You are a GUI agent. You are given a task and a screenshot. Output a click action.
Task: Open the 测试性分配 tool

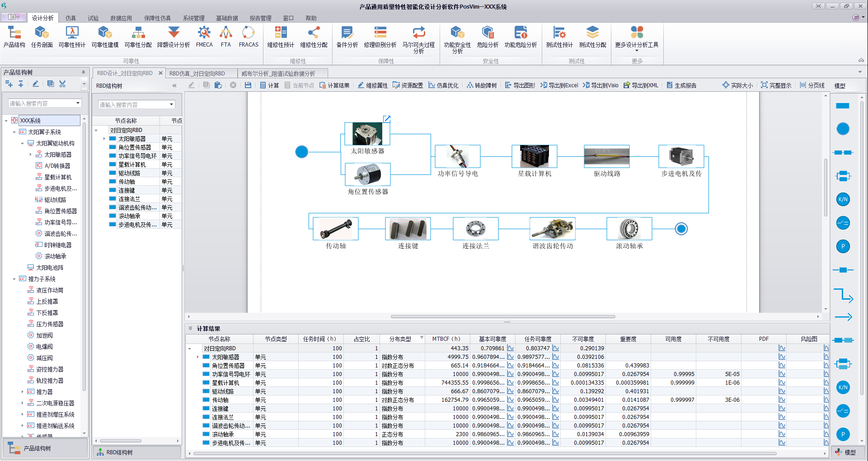(x=592, y=37)
